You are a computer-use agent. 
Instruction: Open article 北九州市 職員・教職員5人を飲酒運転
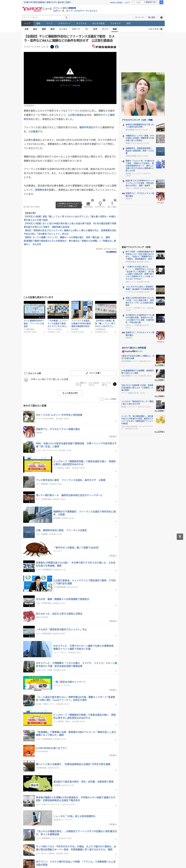(62, 599)
